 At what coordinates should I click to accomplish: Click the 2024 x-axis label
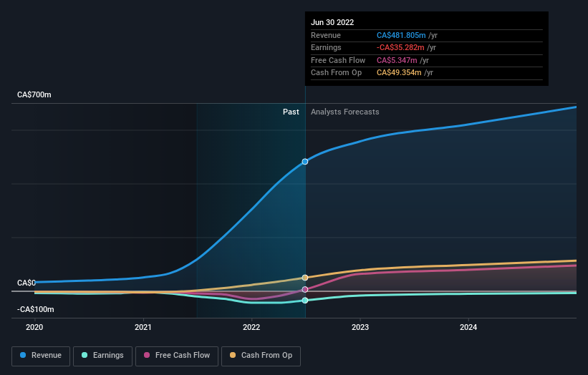pyautogui.click(x=468, y=327)
